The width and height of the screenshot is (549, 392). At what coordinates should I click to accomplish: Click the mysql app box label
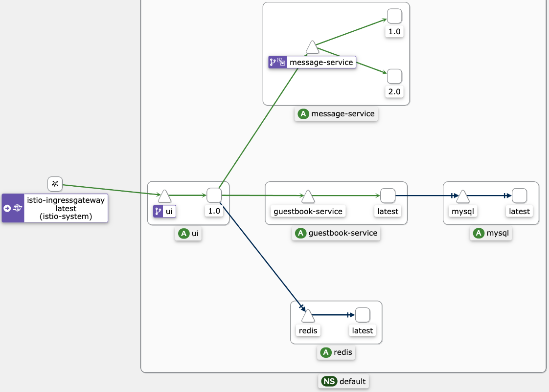coord(492,233)
